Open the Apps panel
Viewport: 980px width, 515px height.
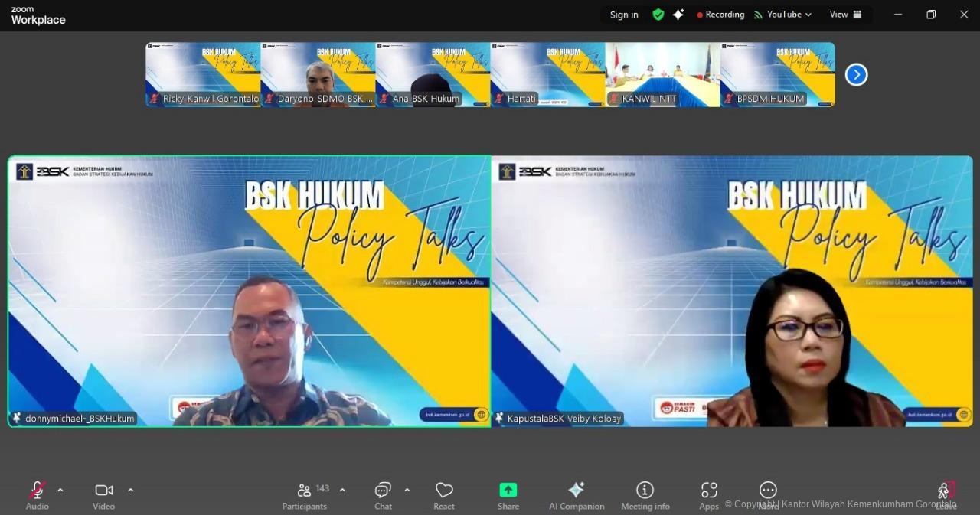coord(709,495)
